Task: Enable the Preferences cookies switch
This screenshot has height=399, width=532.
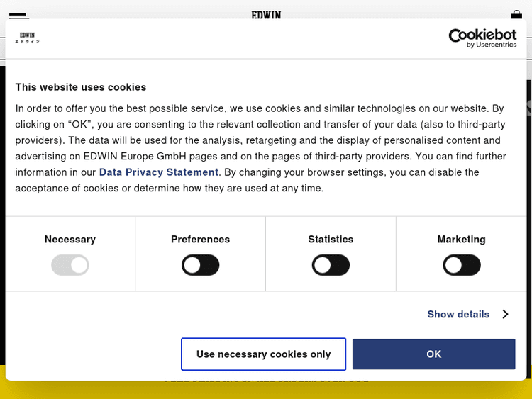Action: tap(201, 266)
